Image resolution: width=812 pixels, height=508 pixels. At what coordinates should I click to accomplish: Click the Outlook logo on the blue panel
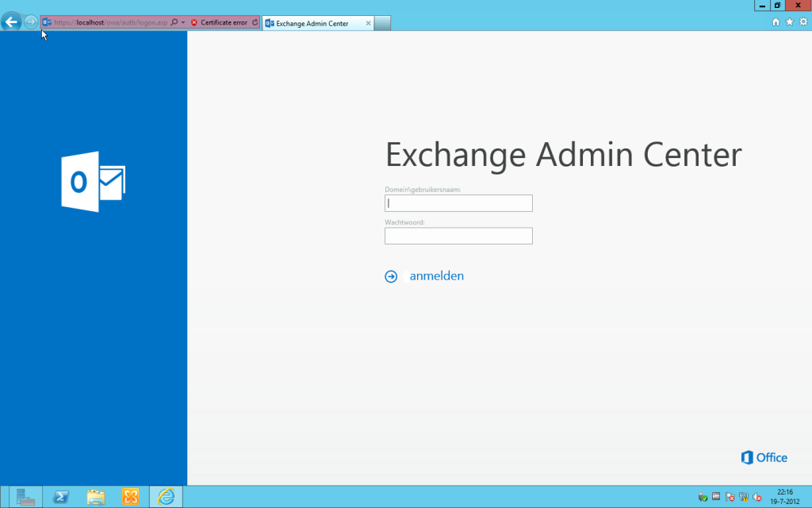(94, 182)
